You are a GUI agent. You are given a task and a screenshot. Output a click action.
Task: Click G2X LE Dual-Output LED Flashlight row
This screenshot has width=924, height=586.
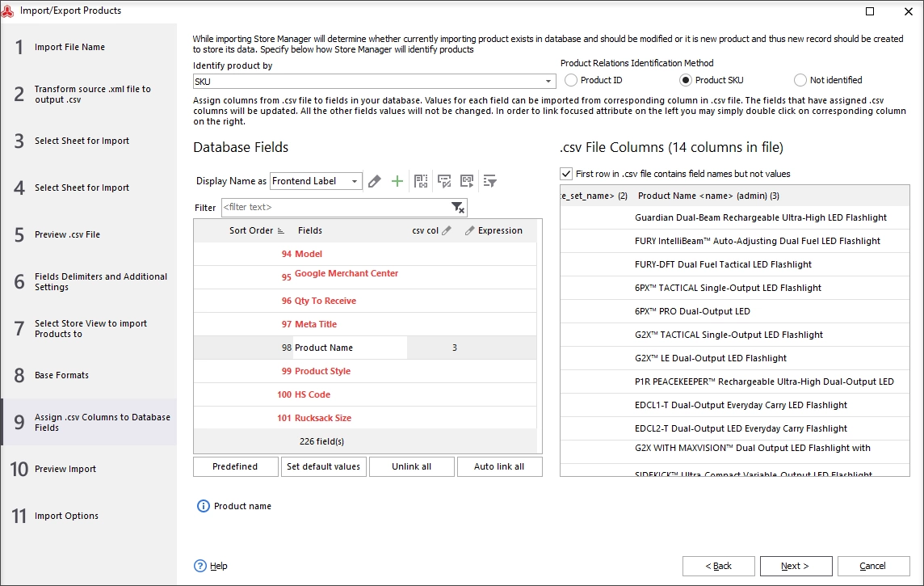click(735, 358)
